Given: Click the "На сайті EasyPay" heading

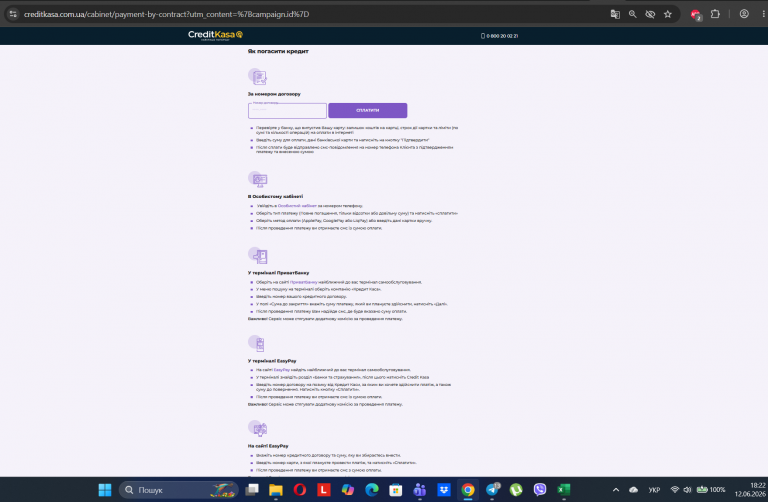Looking at the screenshot, I should click(268, 446).
